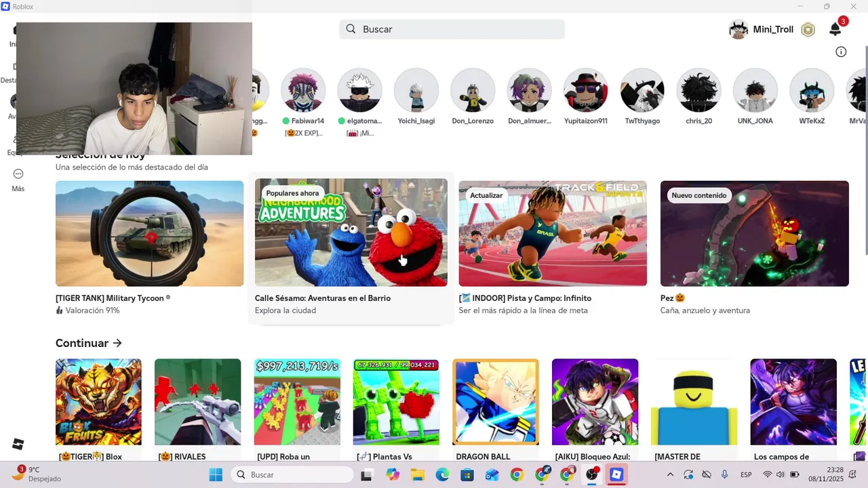The width and height of the screenshot is (868, 488).
Task: Open AIKU Bloqueo Azul game tile
Action: (x=595, y=402)
